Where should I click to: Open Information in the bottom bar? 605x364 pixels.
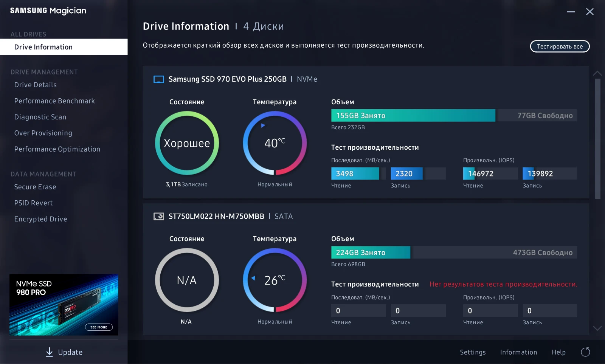pos(518,352)
